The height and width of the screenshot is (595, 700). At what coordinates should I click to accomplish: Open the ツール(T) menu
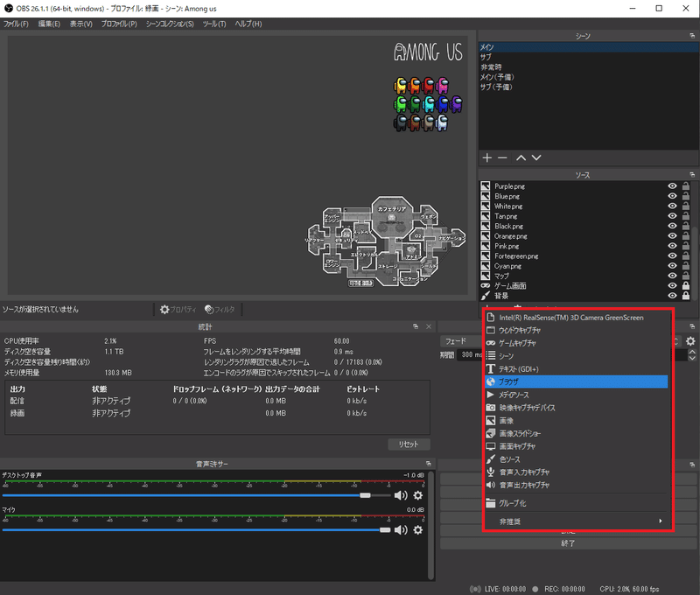[x=214, y=24]
